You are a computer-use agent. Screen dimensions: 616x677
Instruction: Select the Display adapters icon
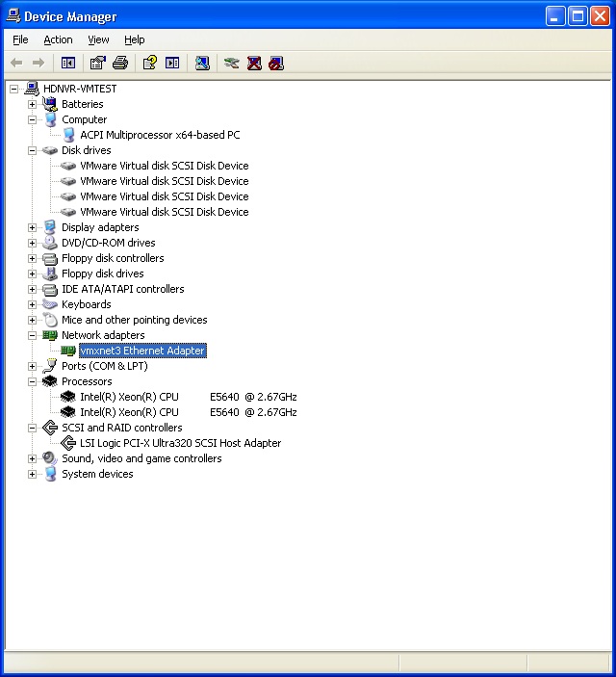[x=50, y=227]
